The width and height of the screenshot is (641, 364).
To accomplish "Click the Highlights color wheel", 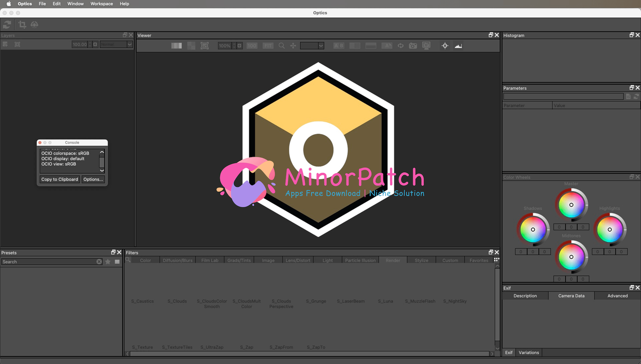I will pos(609,229).
